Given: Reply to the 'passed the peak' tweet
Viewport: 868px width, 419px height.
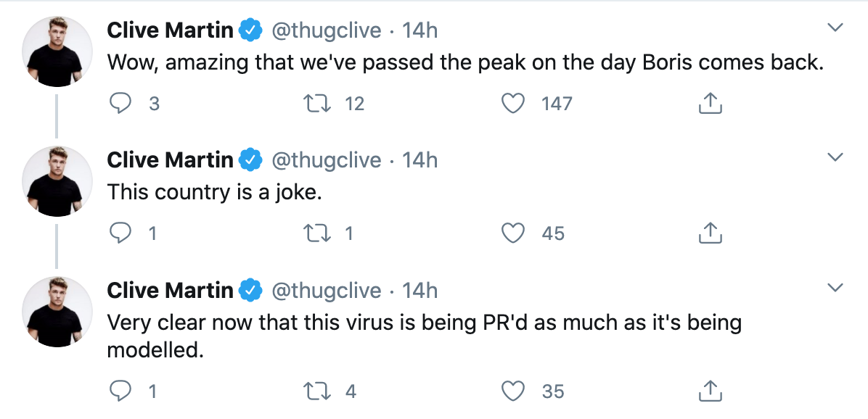Looking at the screenshot, I should (x=120, y=104).
